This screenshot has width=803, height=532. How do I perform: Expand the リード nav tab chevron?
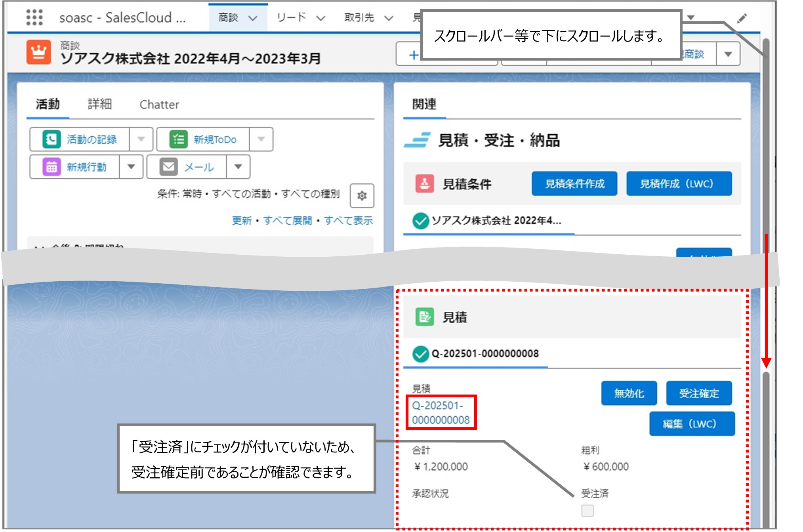(x=321, y=18)
